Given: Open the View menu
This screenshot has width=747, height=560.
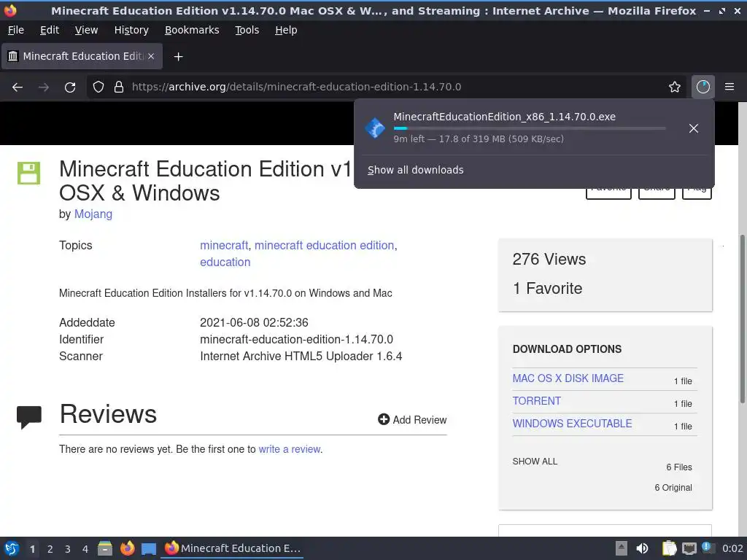Looking at the screenshot, I should (86, 30).
